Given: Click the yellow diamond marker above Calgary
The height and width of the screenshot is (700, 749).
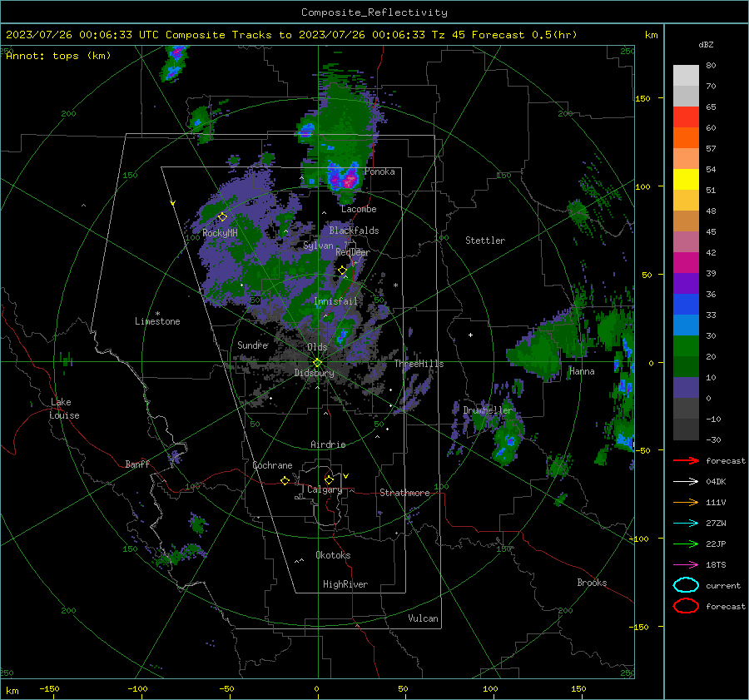Looking at the screenshot, I should 329,479.
